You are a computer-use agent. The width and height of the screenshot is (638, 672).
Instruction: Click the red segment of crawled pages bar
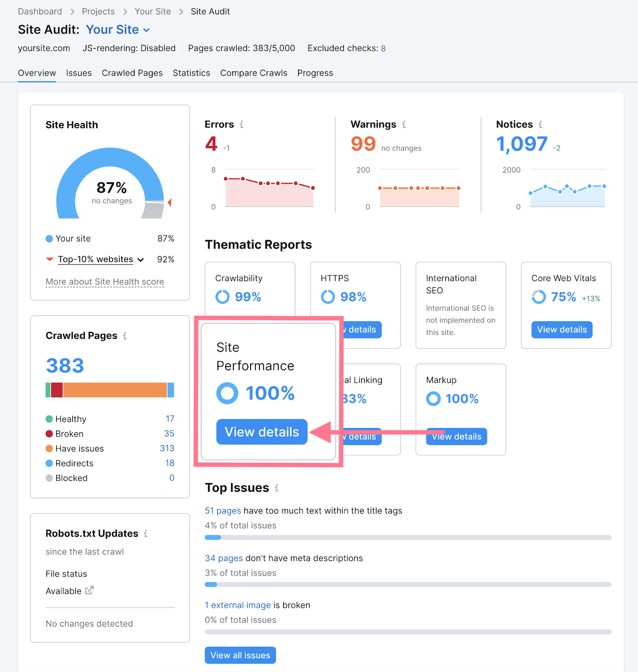click(57, 390)
